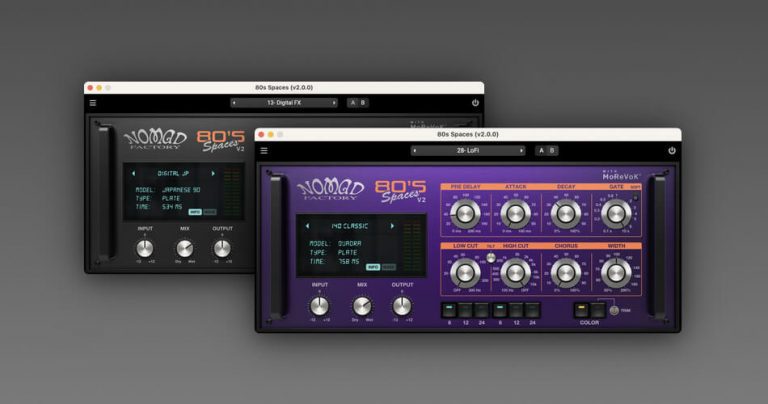Select A state in the purple window
The image size is (768, 404).
(541, 151)
